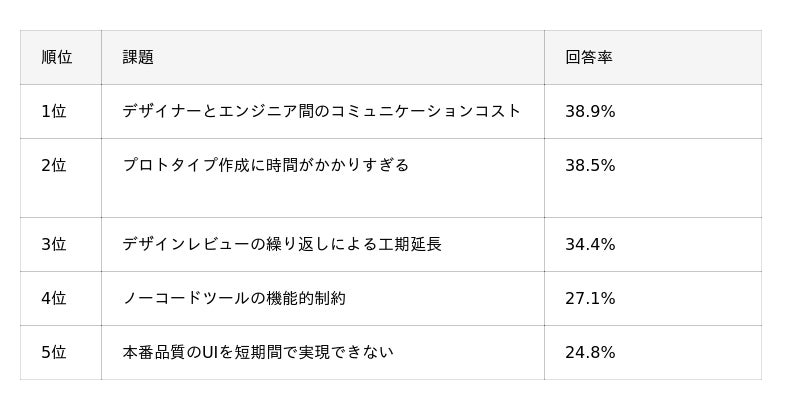
Task: Click the ノーコードツールの機能的制約 cell
Action: [234, 298]
